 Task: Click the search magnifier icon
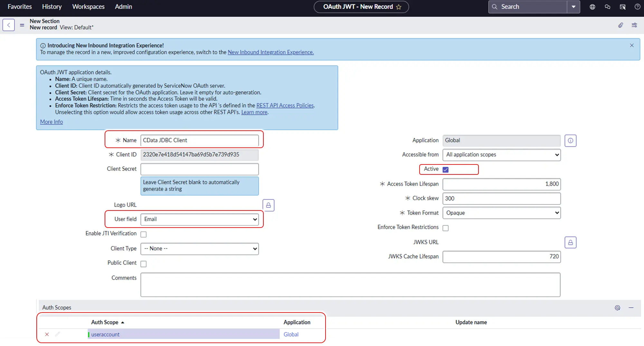click(x=495, y=7)
